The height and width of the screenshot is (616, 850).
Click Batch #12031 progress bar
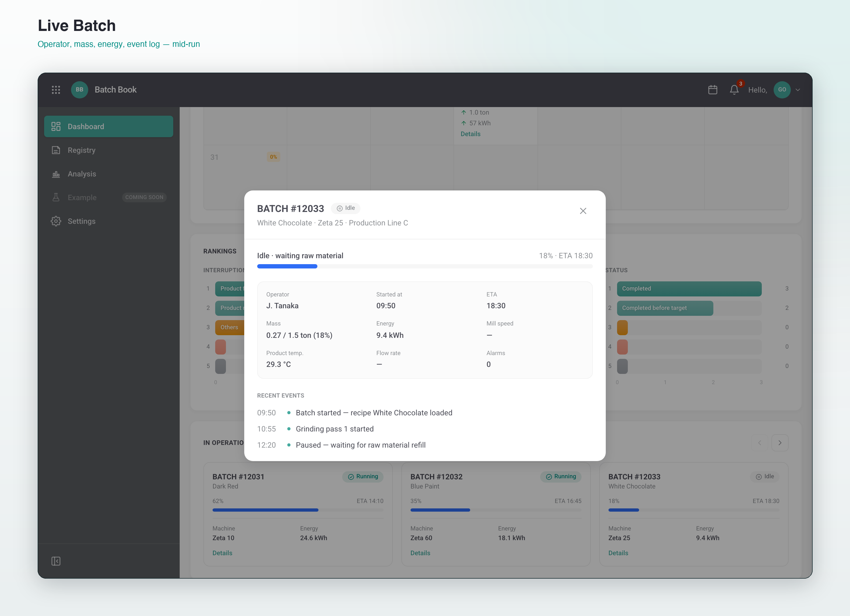coord(298,510)
